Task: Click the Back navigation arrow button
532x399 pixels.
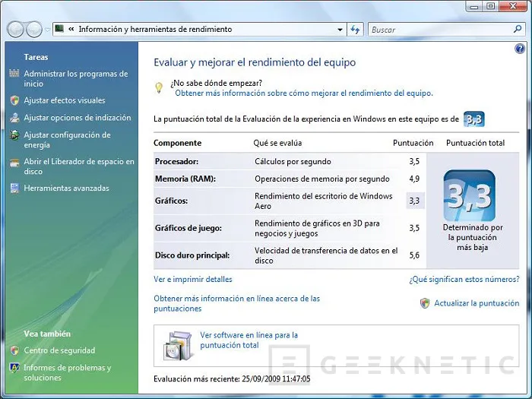Action: tap(15, 29)
